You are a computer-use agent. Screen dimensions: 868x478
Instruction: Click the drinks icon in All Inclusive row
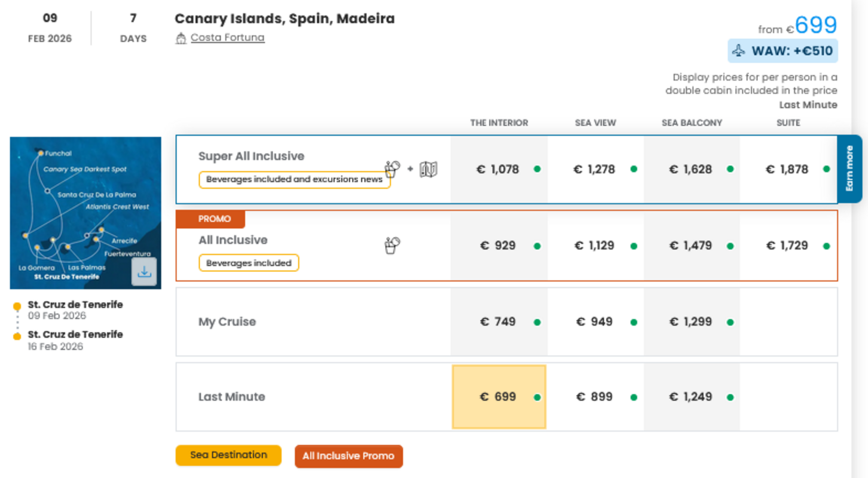(x=392, y=245)
